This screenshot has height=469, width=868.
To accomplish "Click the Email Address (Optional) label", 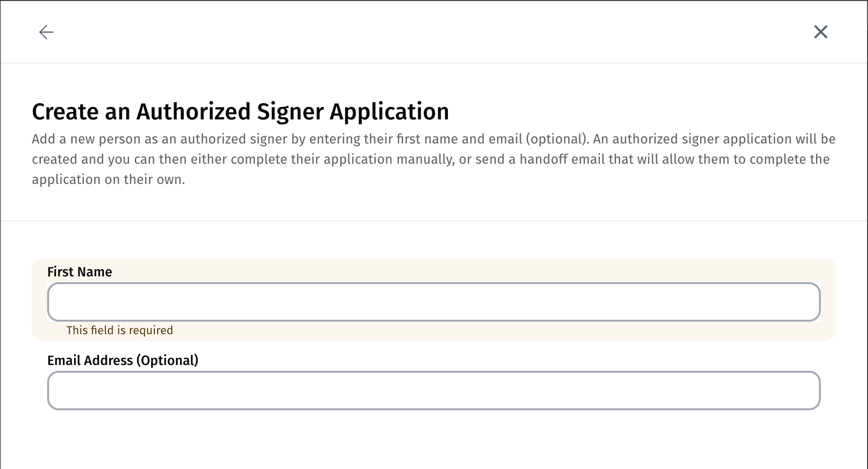I will (123, 361).
